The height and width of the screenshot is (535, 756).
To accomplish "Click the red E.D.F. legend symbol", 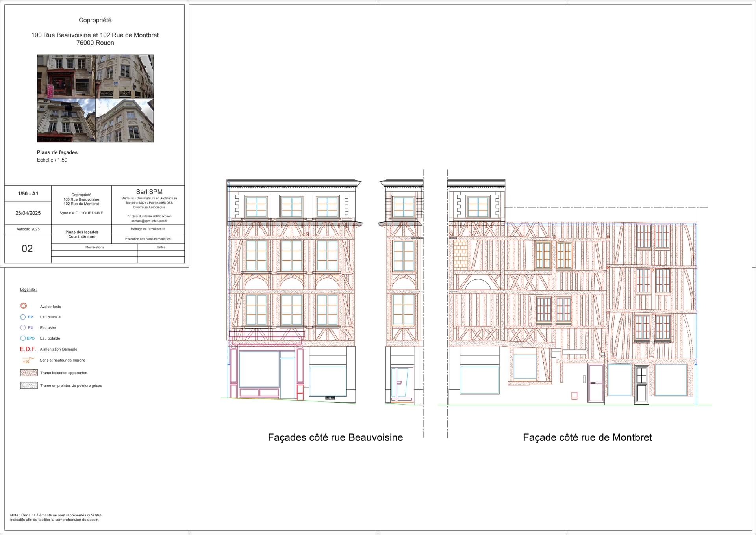I will (x=28, y=349).
